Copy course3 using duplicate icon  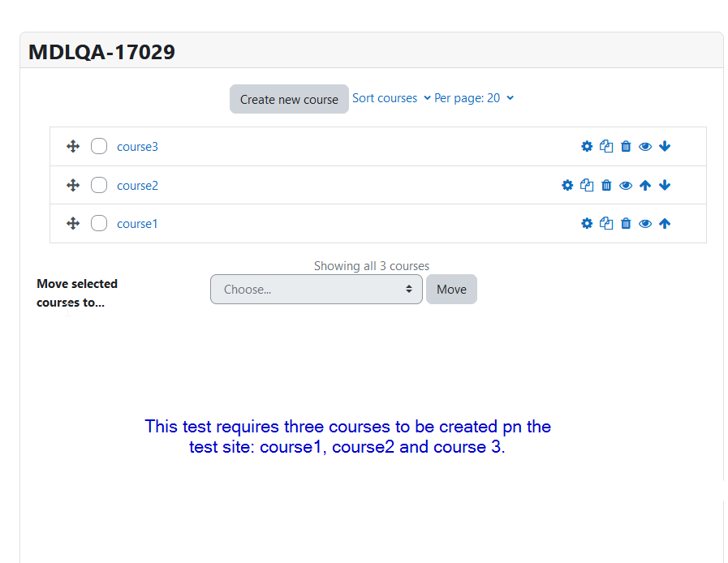[606, 147]
